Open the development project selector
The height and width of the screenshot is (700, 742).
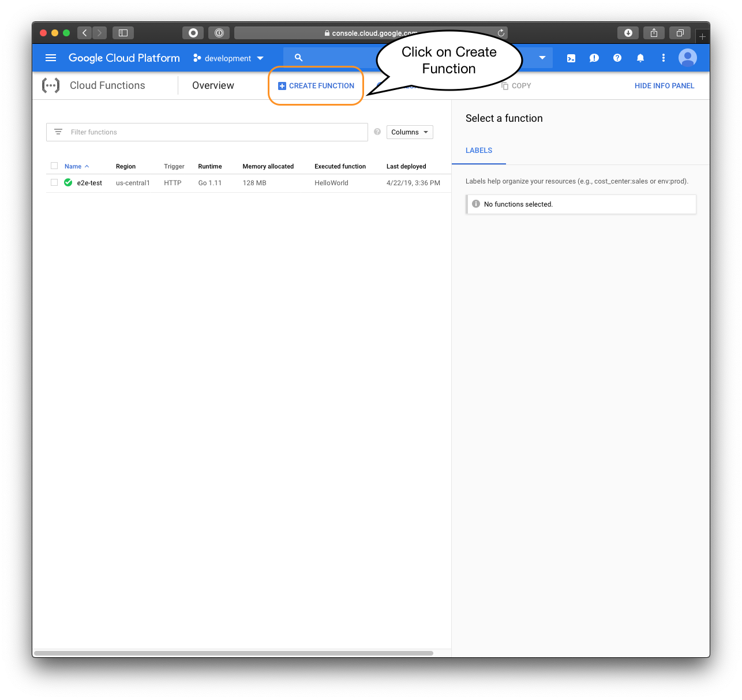(228, 58)
